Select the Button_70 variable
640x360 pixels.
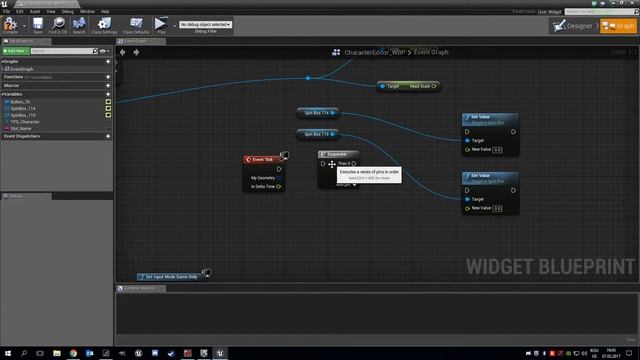point(20,102)
